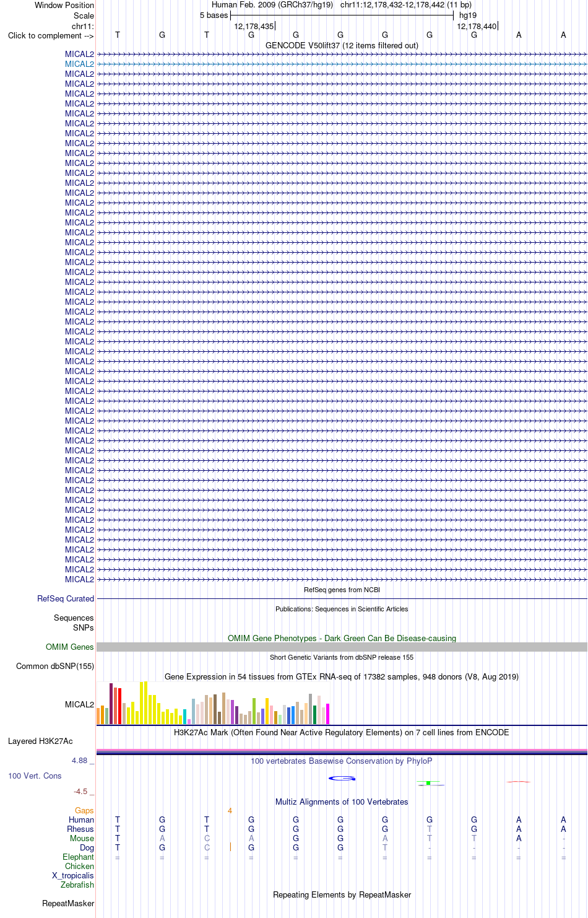Select the 'Chicken' alignment row label

tap(79, 866)
